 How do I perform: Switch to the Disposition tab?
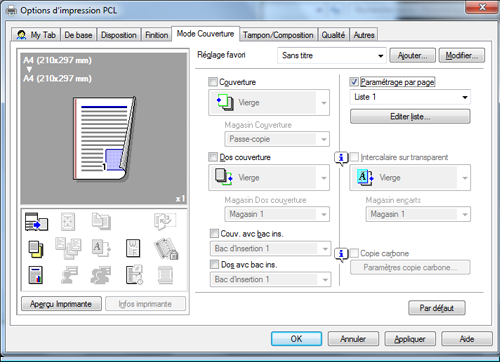(119, 35)
